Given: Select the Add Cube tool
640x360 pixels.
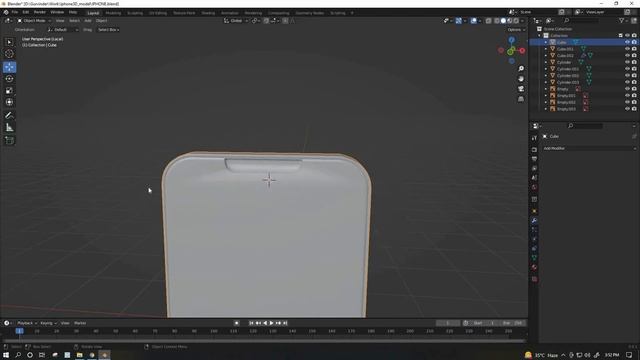Looking at the screenshot, I should pos(9,141).
